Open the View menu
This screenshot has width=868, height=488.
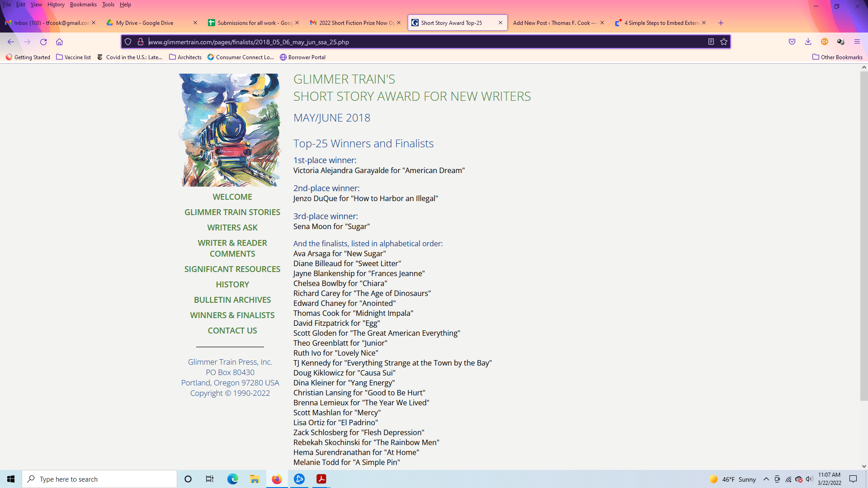click(x=36, y=5)
